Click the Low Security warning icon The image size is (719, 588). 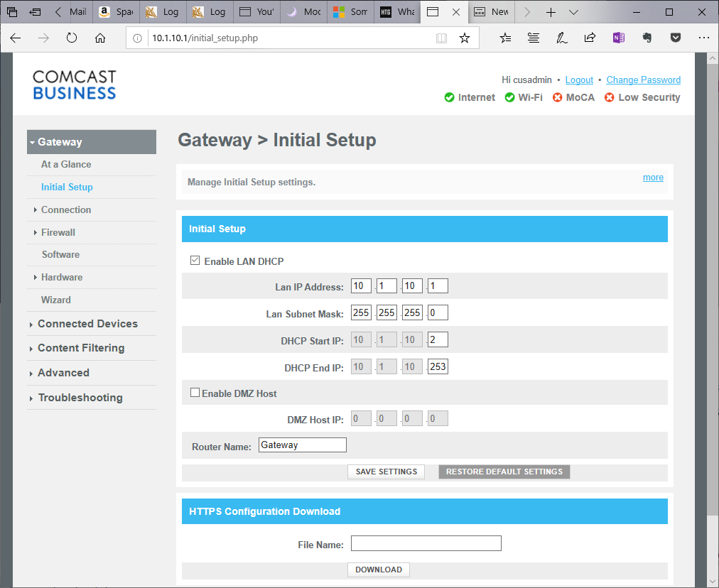coord(609,97)
